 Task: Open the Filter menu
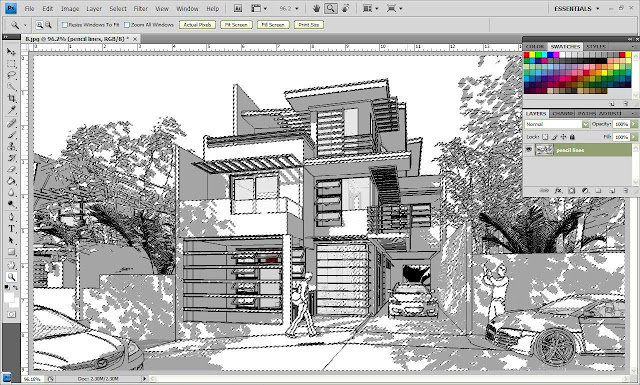[x=141, y=9]
